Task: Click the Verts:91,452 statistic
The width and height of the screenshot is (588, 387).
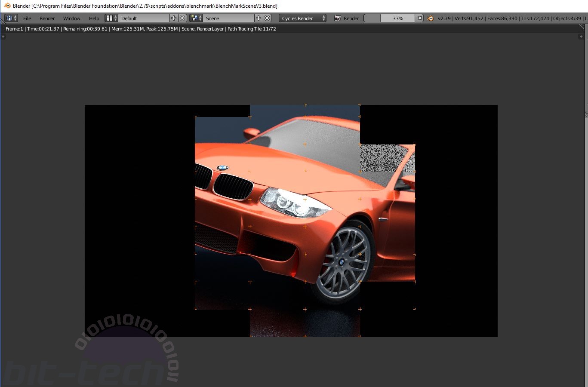Action: click(x=469, y=18)
